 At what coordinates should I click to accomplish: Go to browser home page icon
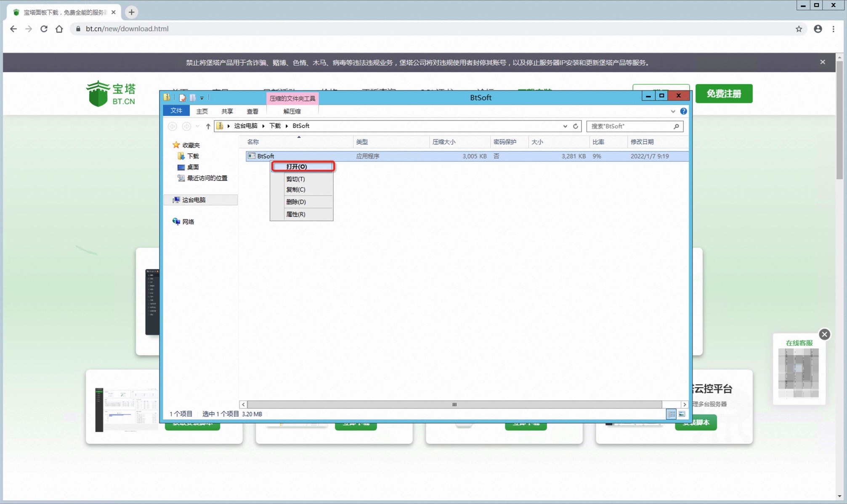click(x=59, y=29)
